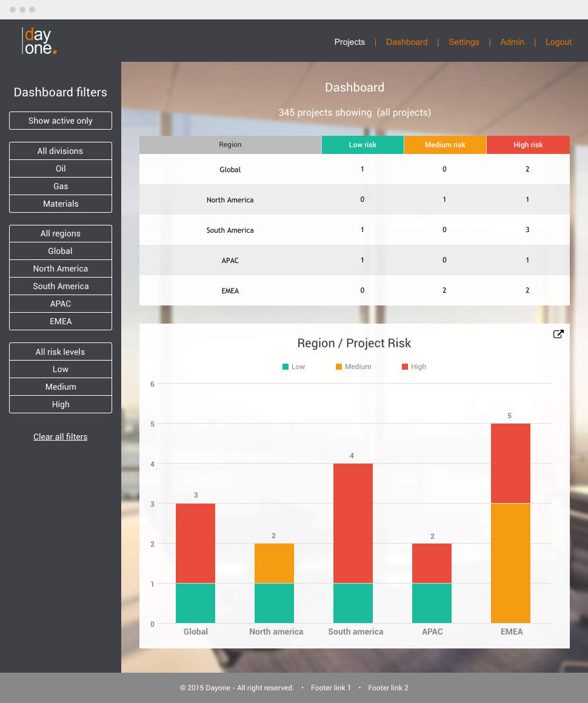Open the Admin page

pyautogui.click(x=512, y=42)
